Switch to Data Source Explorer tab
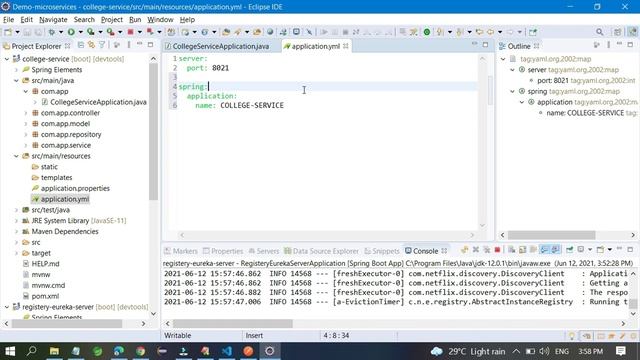The image size is (640, 360). click(x=321, y=251)
